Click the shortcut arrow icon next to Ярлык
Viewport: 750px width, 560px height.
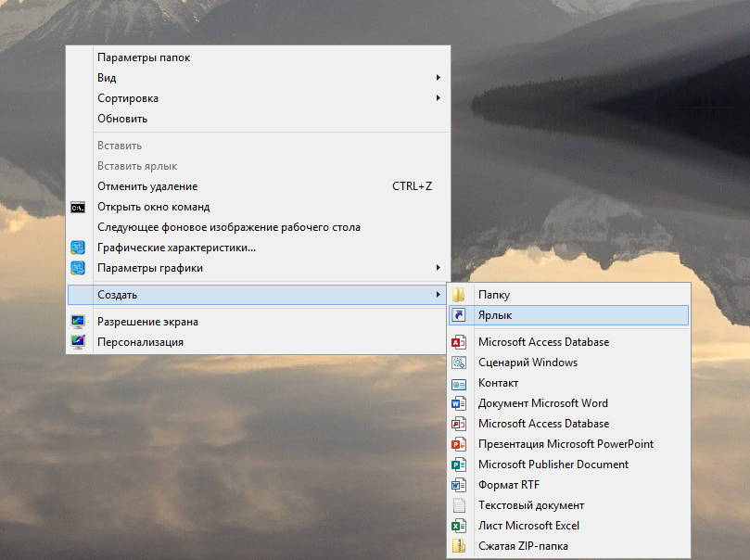(x=459, y=315)
